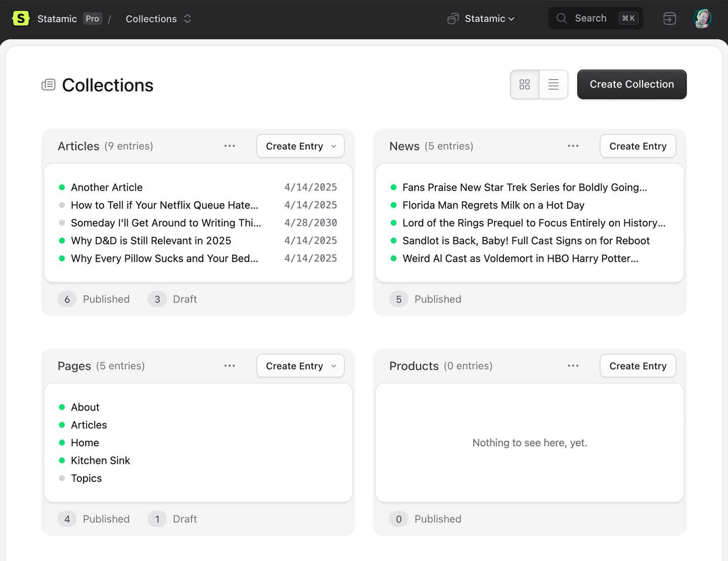Switch to grid view
The height and width of the screenshot is (561, 728).
525,84
